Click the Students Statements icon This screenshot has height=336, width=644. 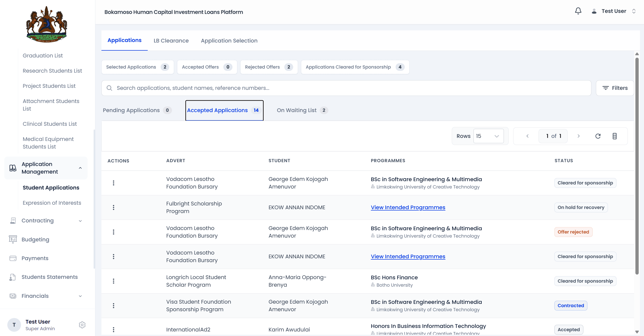click(x=12, y=277)
